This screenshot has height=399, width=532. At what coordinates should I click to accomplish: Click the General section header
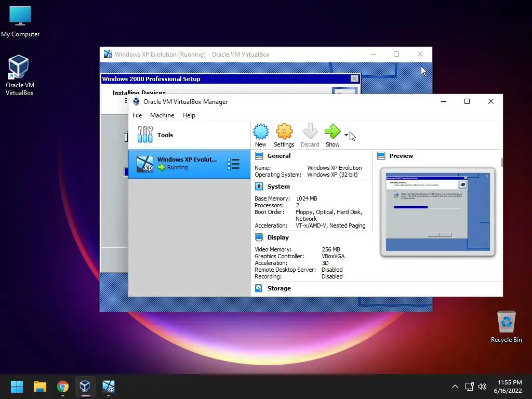point(279,156)
